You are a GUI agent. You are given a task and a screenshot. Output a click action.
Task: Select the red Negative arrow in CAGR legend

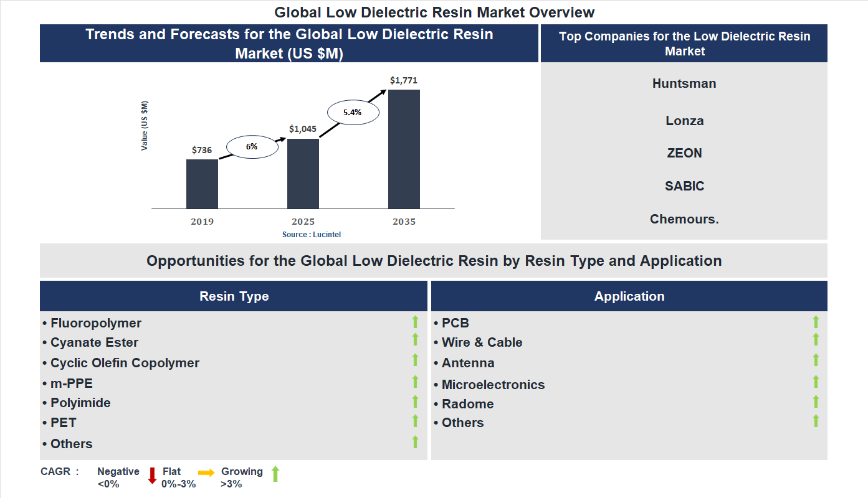(x=151, y=476)
